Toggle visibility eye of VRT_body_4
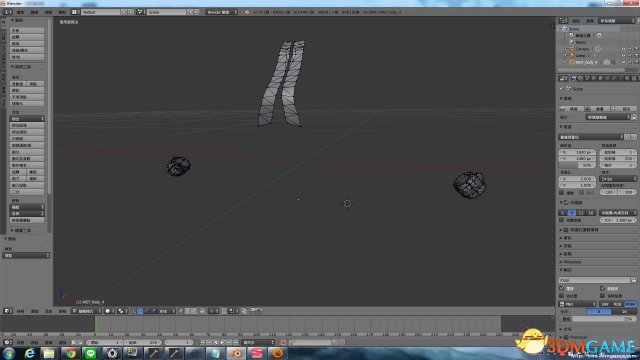Image resolution: width=640 pixels, height=360 pixels. pyautogui.click(x=623, y=62)
